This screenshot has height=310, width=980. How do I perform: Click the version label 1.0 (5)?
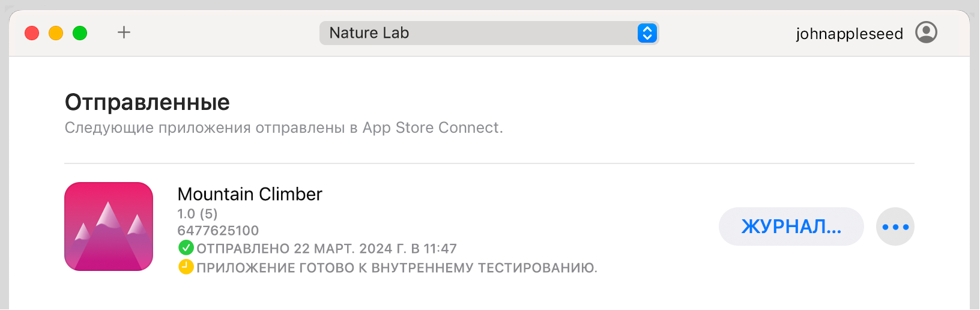point(198,214)
